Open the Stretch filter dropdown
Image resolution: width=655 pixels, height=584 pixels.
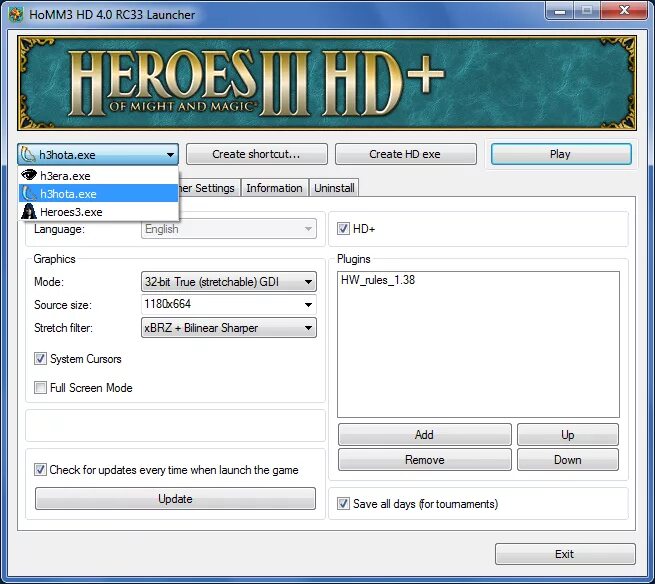(228, 328)
